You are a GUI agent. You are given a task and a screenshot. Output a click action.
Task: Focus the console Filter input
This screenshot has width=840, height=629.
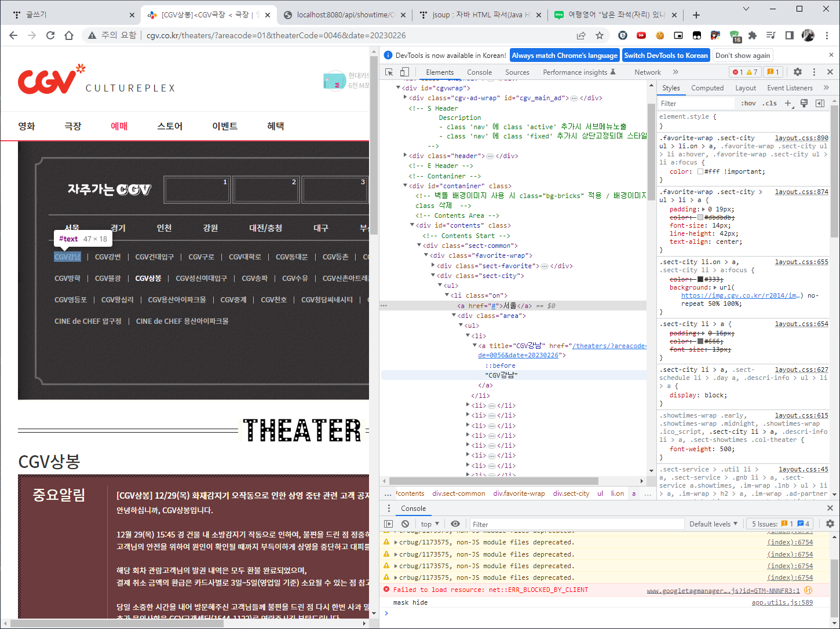pos(576,524)
